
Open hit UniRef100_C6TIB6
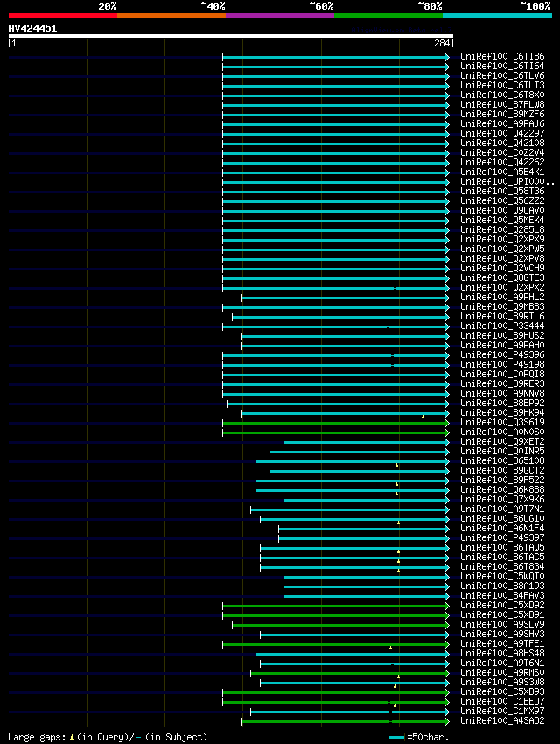point(502,56)
